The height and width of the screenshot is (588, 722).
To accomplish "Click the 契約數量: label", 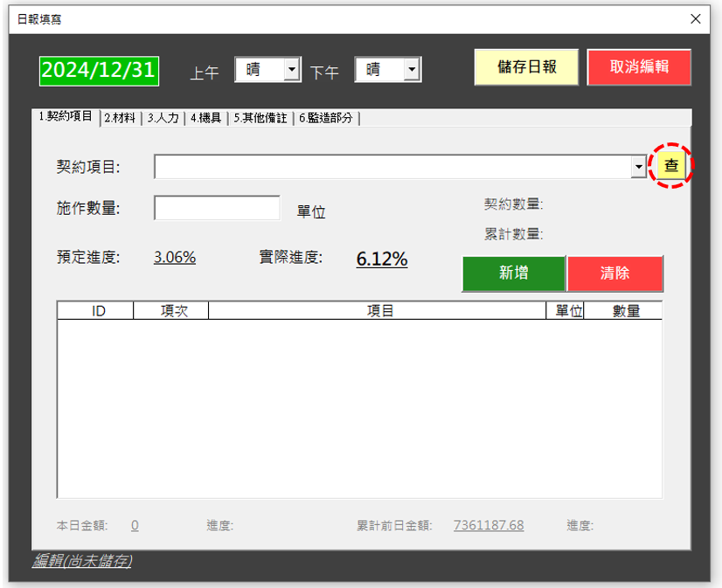I will pyautogui.click(x=513, y=204).
